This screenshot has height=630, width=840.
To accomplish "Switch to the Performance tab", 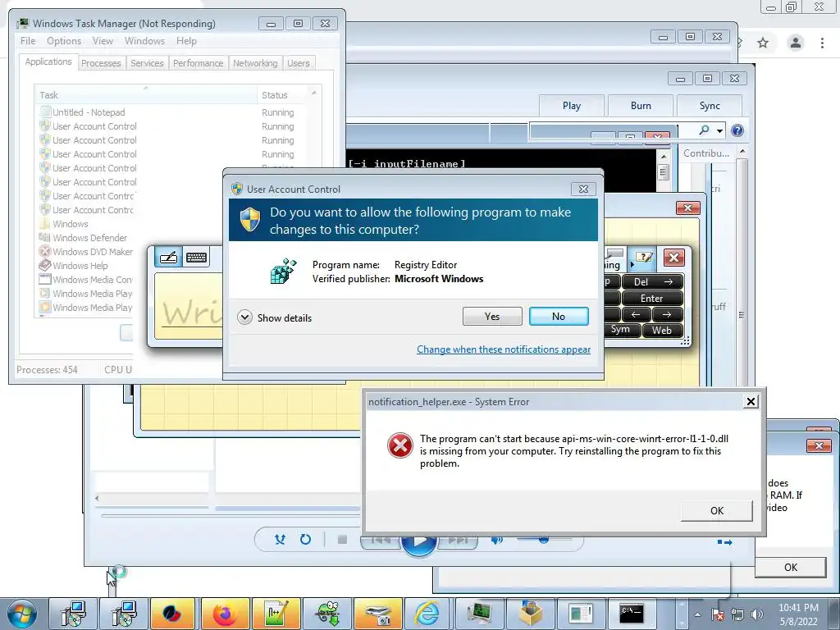I will [x=198, y=63].
